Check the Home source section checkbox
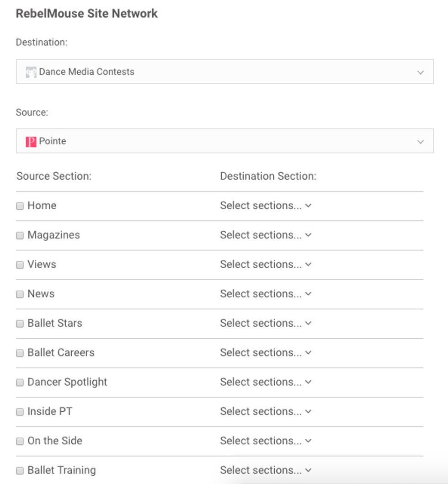Image resolution: width=448 pixels, height=484 pixels. coord(20,206)
